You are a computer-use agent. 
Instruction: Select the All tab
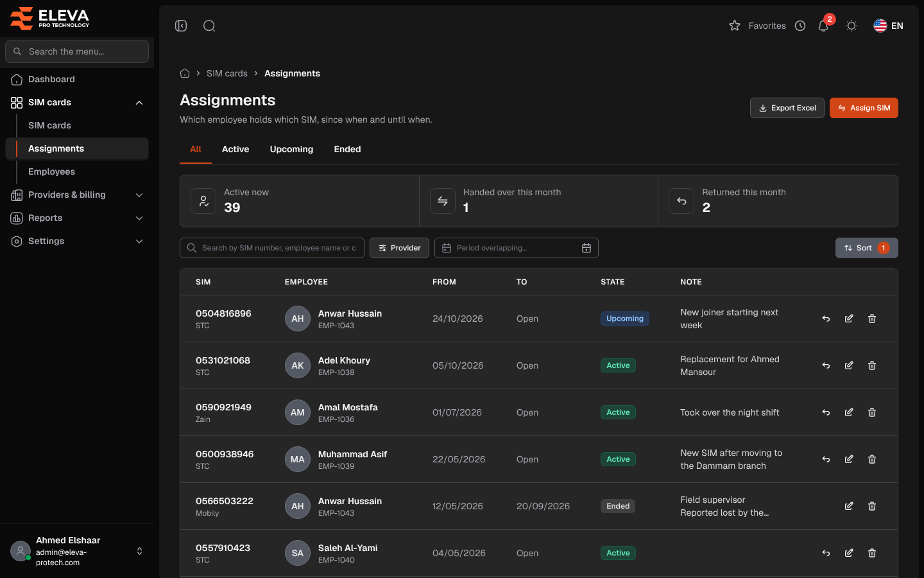196,149
